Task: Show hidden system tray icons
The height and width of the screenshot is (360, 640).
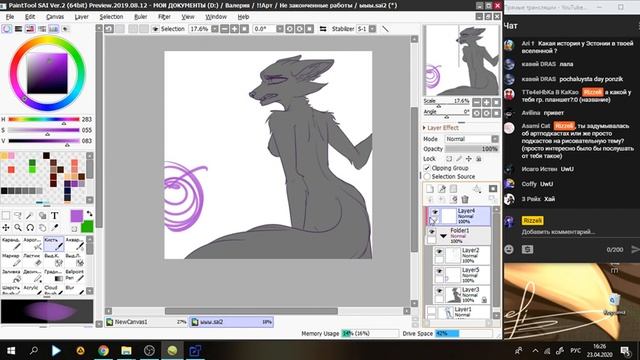Action: click(x=535, y=350)
